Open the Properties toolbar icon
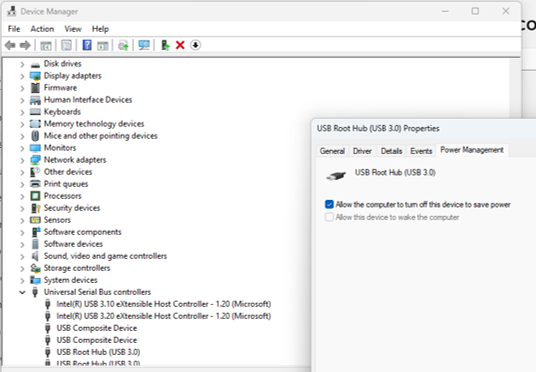The width and height of the screenshot is (536, 372). [66, 45]
